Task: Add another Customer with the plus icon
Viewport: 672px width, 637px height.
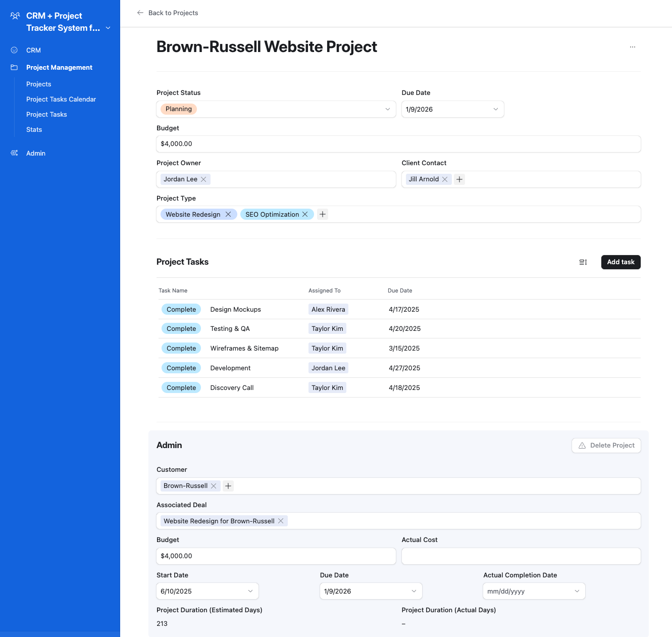Action: (228, 486)
